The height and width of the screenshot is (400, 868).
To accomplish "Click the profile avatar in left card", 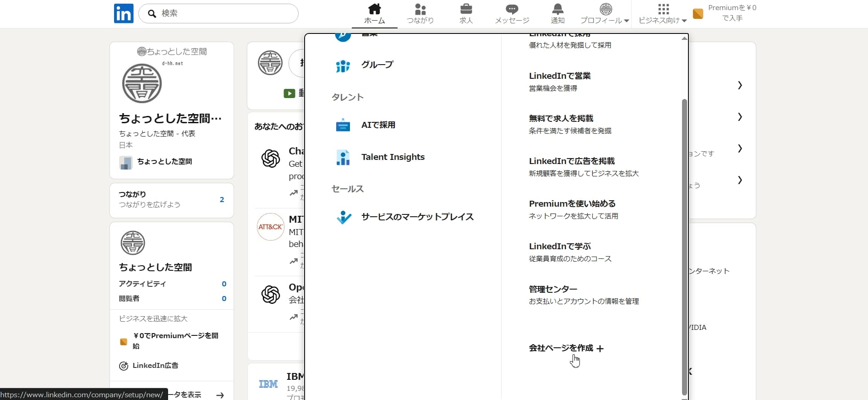I will click(142, 83).
